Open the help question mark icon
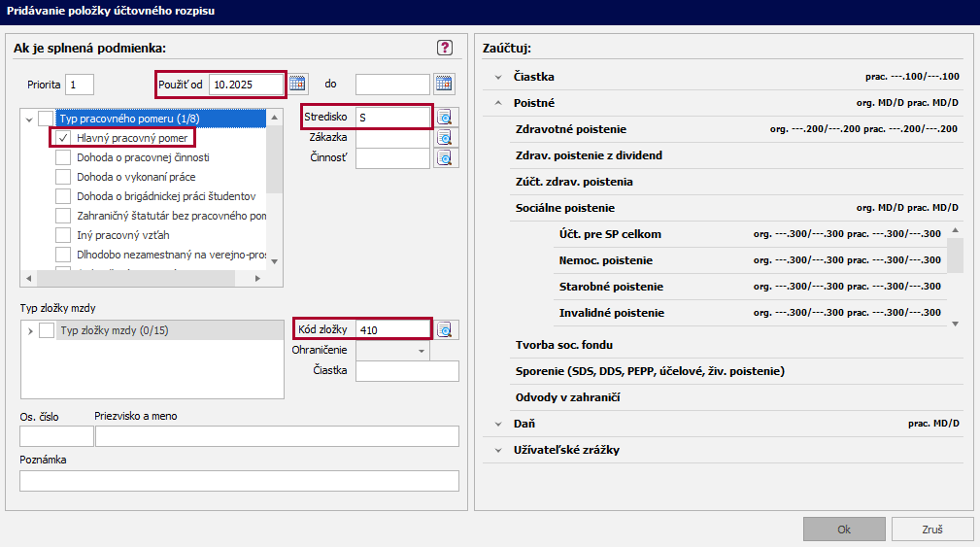Image resolution: width=980 pixels, height=547 pixels. (x=445, y=48)
